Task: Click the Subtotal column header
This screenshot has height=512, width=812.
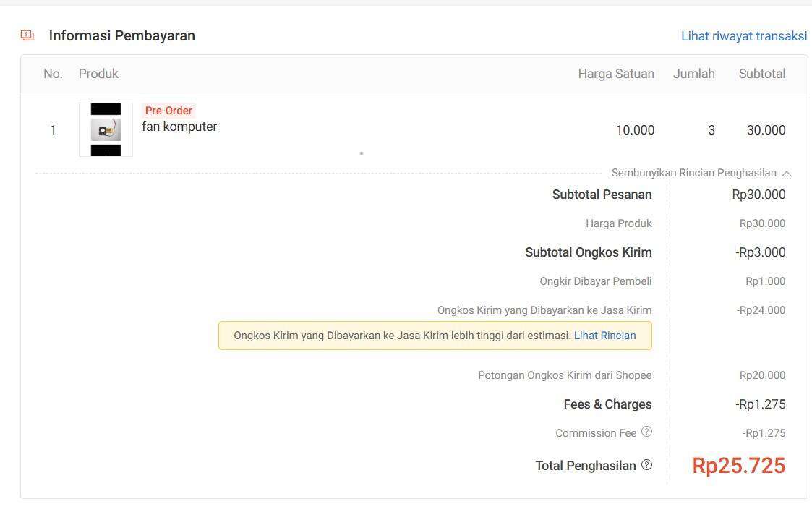Action: pyautogui.click(x=762, y=74)
